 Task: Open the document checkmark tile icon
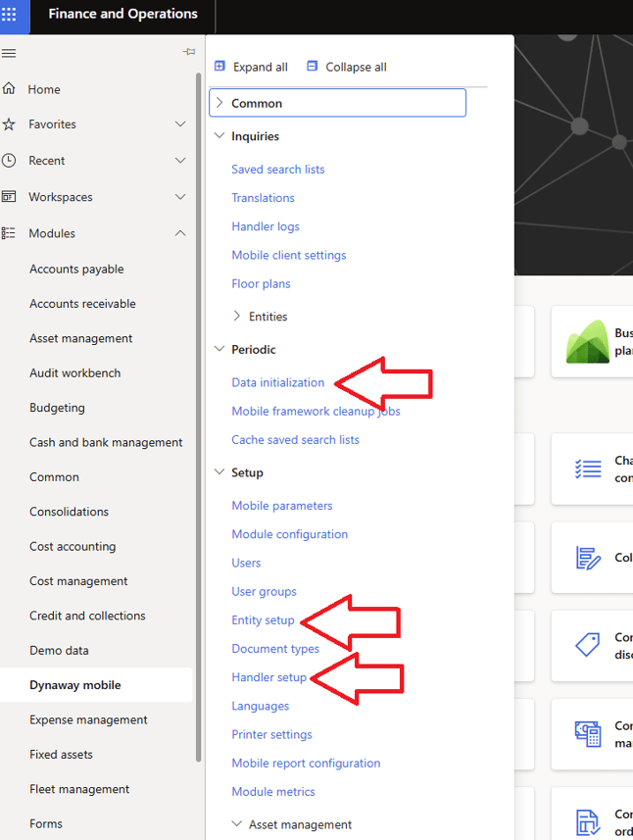coord(588,822)
